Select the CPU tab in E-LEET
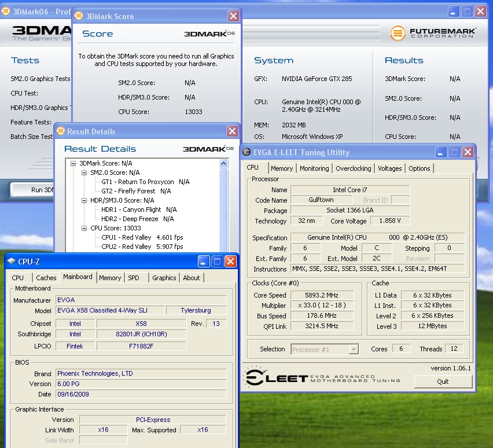This screenshot has width=493, height=448. pos(253,167)
